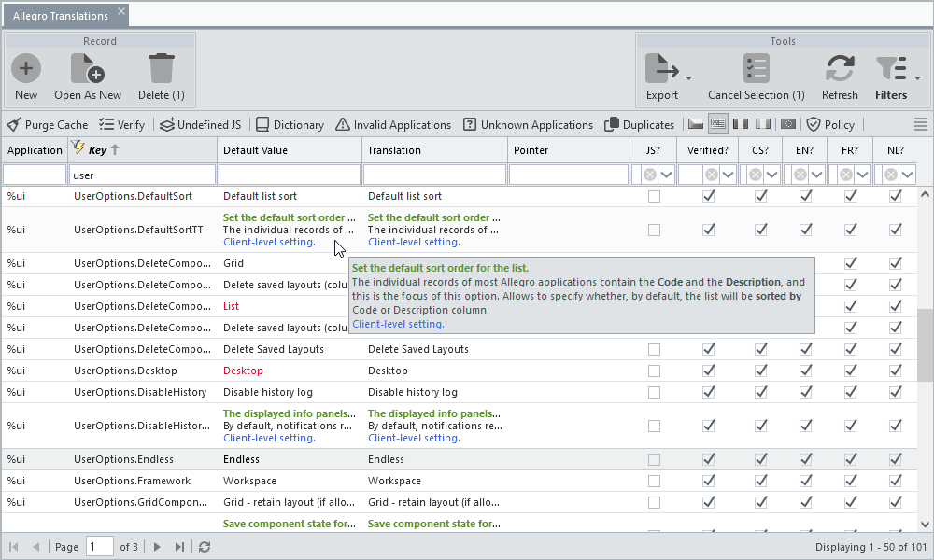Select the EU flag icon
Screen dimensions: 934x560
coord(788,124)
